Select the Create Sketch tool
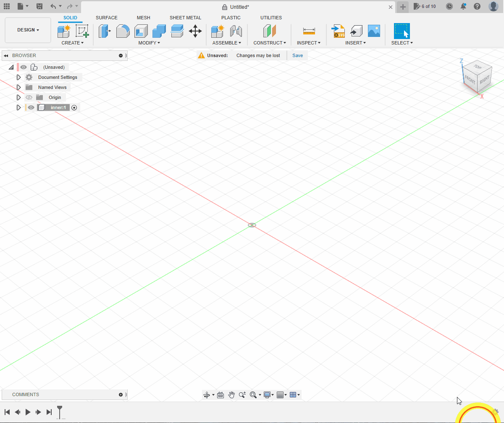The image size is (504, 423). 82,31
